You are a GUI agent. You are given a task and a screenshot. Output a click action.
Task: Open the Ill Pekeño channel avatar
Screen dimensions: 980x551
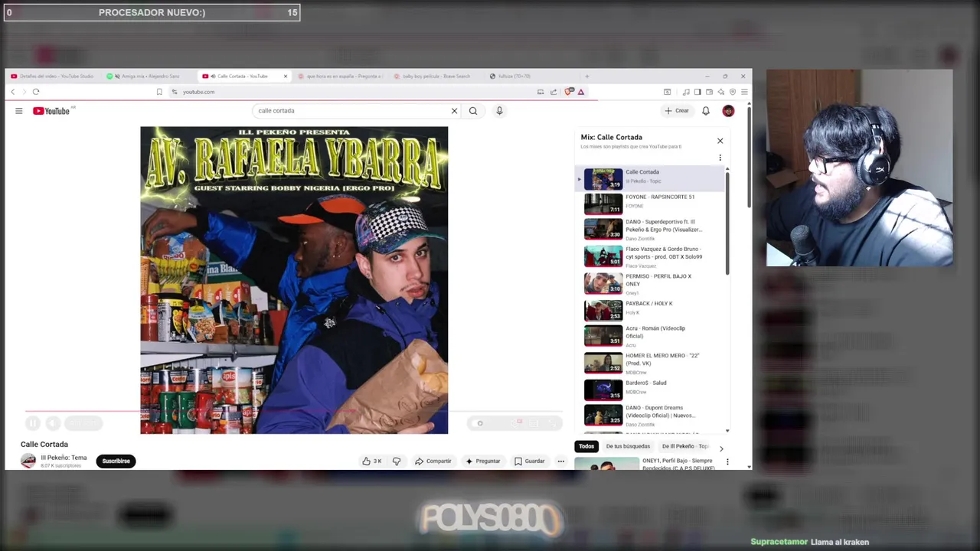[28, 461]
